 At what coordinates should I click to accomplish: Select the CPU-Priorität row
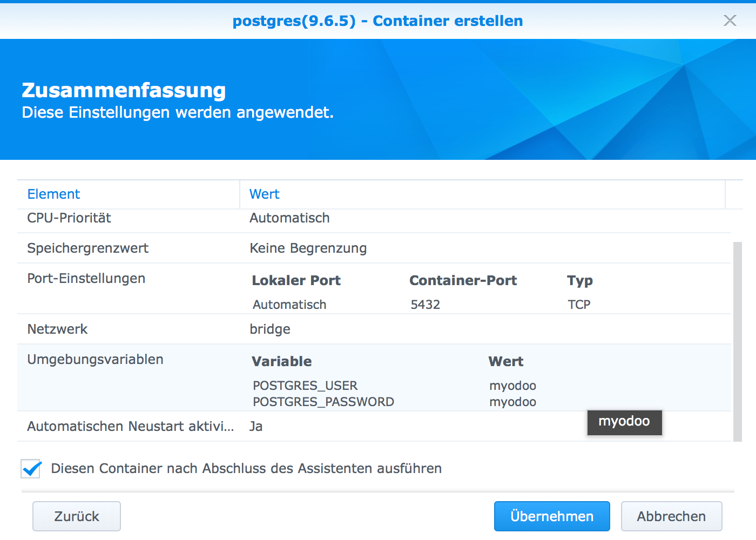(x=69, y=218)
